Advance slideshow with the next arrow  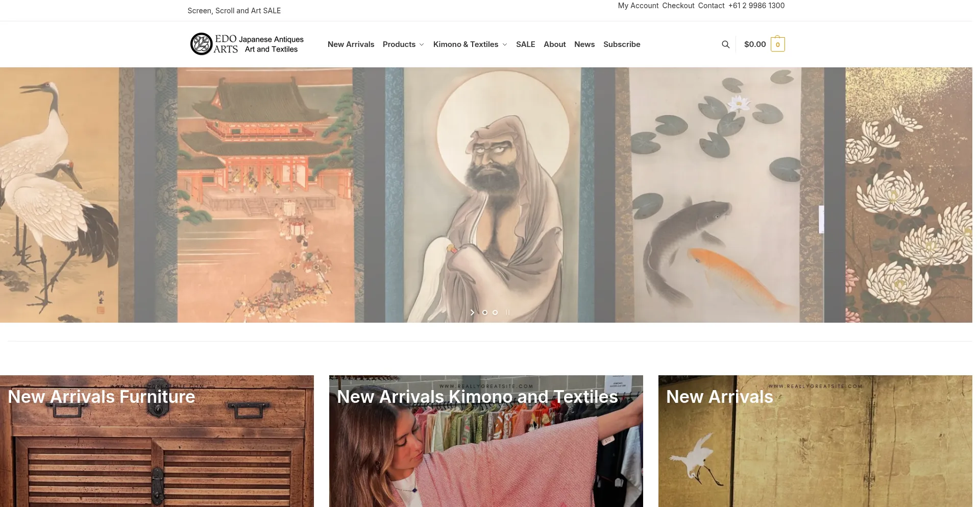click(472, 312)
